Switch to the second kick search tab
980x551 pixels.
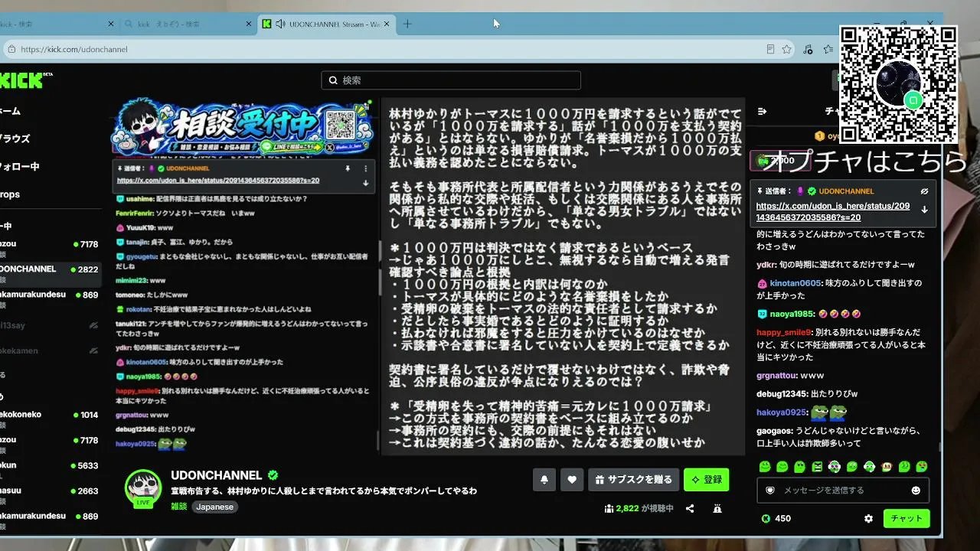coord(189,24)
